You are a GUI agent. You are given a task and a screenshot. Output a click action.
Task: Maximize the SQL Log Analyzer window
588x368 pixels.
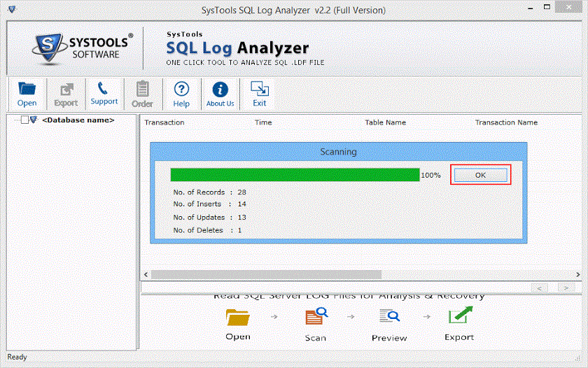pos(547,7)
